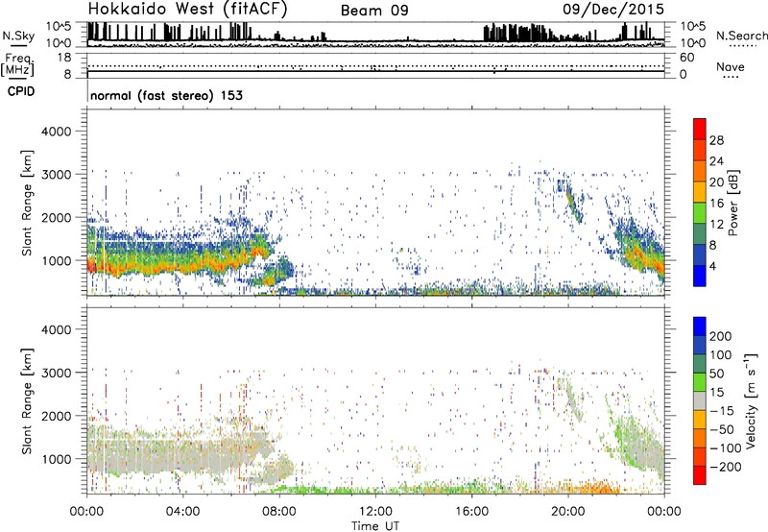Pick the red bottom segment of Velocity colorbar
Viewport: 768px width, 532px height.
pyautogui.click(x=700, y=475)
